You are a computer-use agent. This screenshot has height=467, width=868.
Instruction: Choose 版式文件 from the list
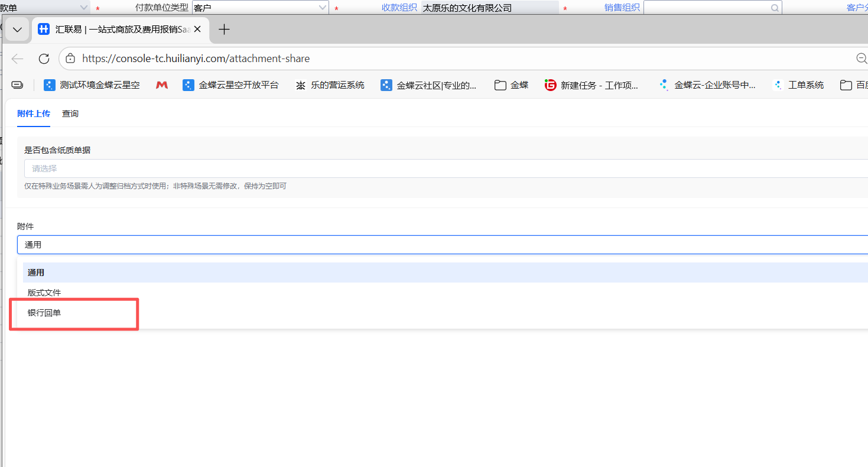[x=44, y=293]
